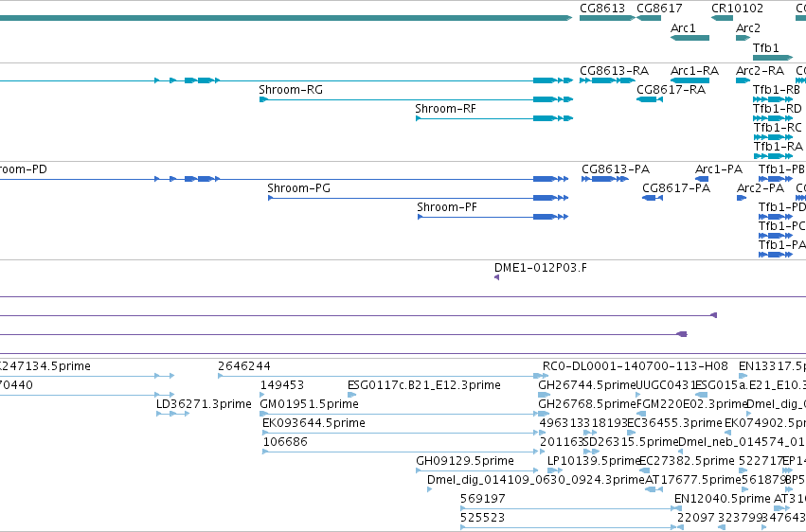
Task: Click the CG8617-RA transcript
Action: pyautogui.click(x=650, y=99)
